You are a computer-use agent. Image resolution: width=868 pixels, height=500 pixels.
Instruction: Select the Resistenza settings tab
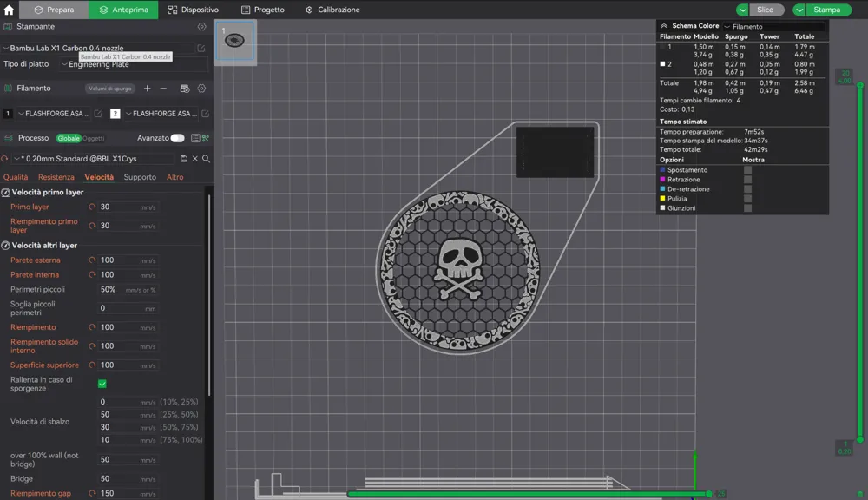[x=56, y=177]
